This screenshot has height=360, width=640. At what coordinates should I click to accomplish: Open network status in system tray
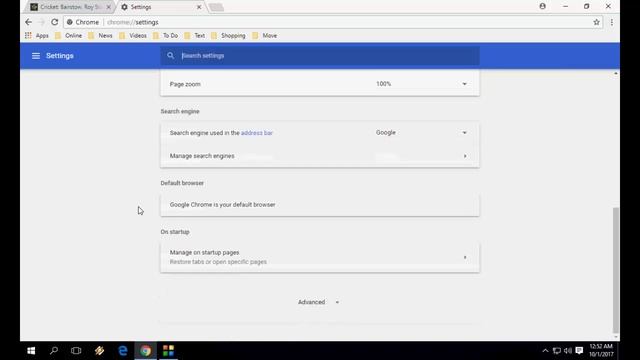[557, 351]
